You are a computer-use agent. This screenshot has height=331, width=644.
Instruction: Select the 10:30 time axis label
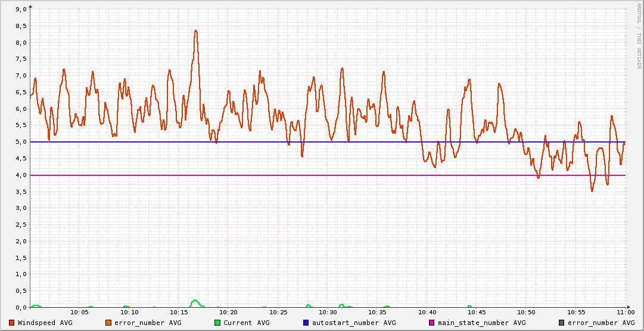pyautogui.click(x=328, y=313)
